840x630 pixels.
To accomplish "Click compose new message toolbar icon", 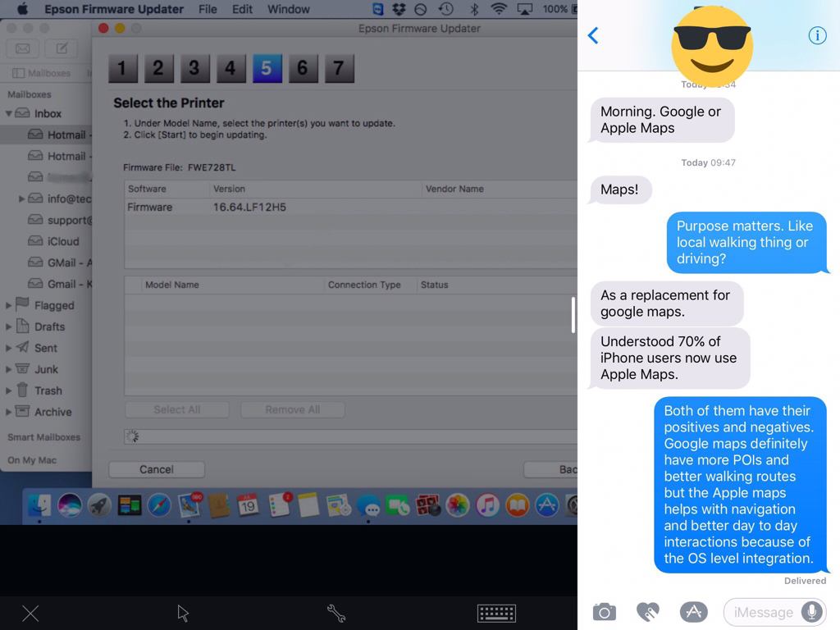I will pyautogui.click(x=62, y=48).
